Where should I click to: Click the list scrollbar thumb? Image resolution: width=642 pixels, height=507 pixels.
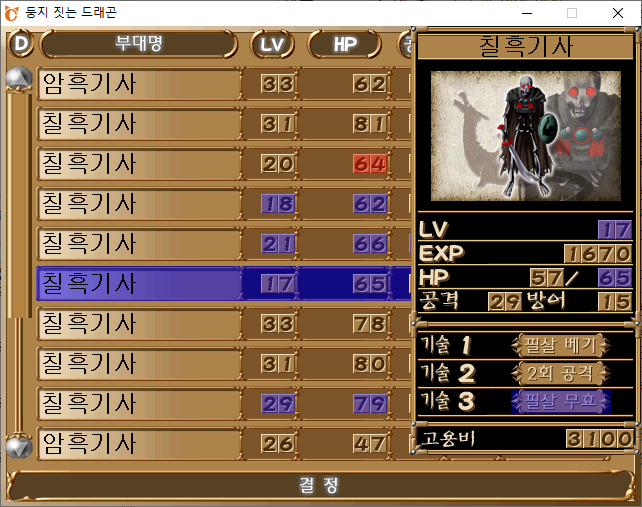coord(19,205)
